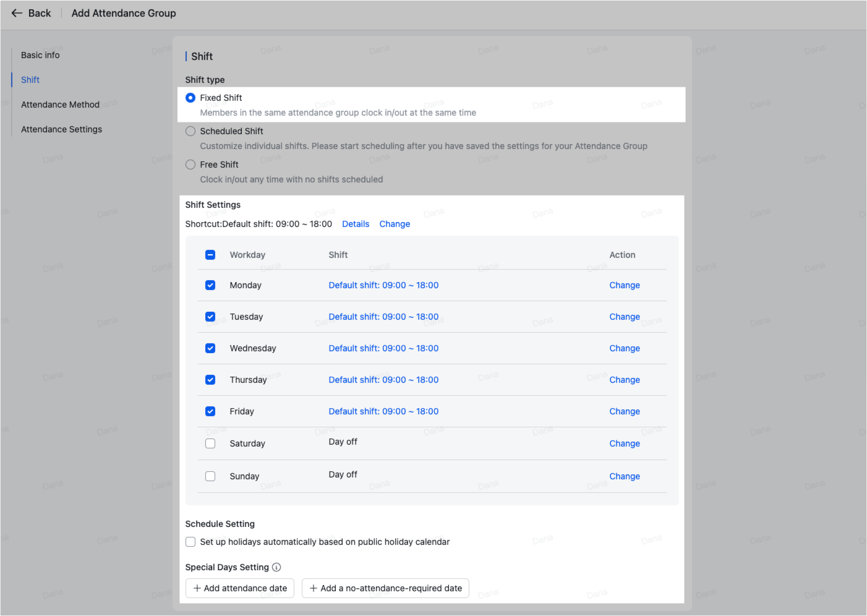The height and width of the screenshot is (616, 867).
Task: Select the Fixed Shift radio button
Action: [x=190, y=98]
